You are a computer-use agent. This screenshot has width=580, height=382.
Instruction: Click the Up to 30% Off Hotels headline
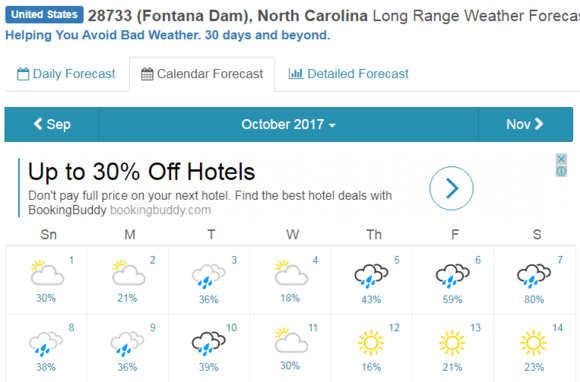(x=142, y=172)
